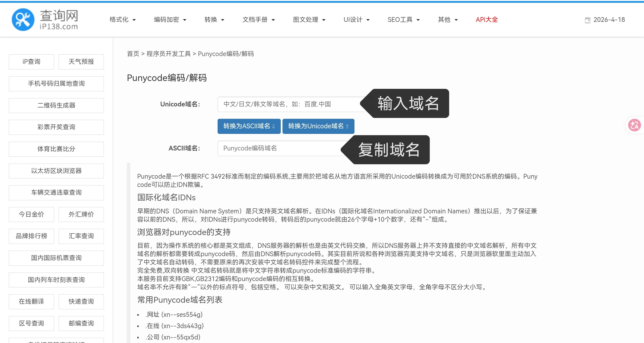Click 转换为ASCII域名 button

coord(249,126)
